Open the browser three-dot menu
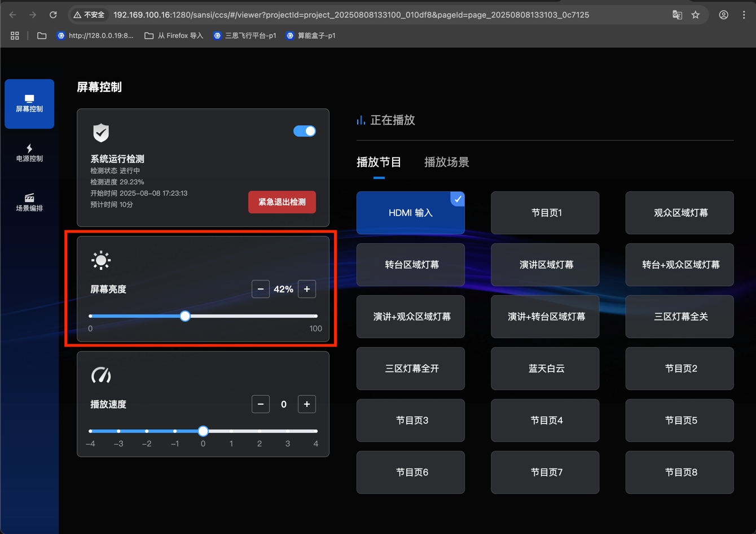This screenshot has height=534, width=756. click(744, 15)
